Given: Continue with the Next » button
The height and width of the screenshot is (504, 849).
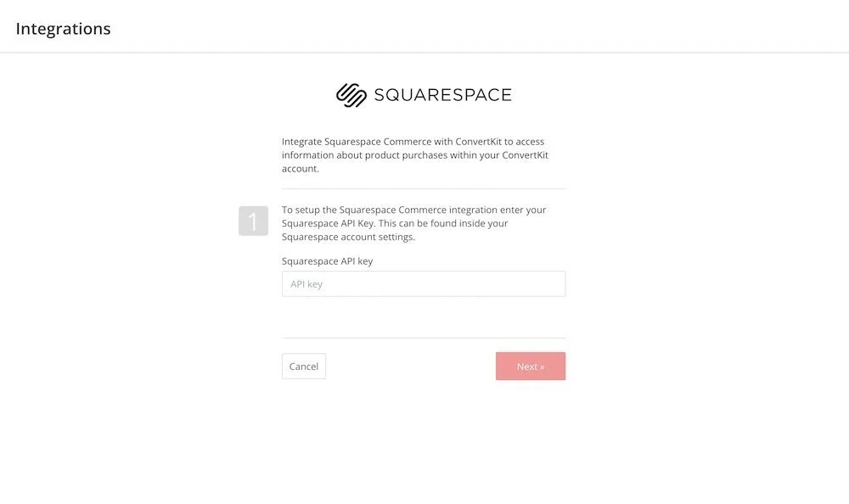Looking at the screenshot, I should point(531,367).
